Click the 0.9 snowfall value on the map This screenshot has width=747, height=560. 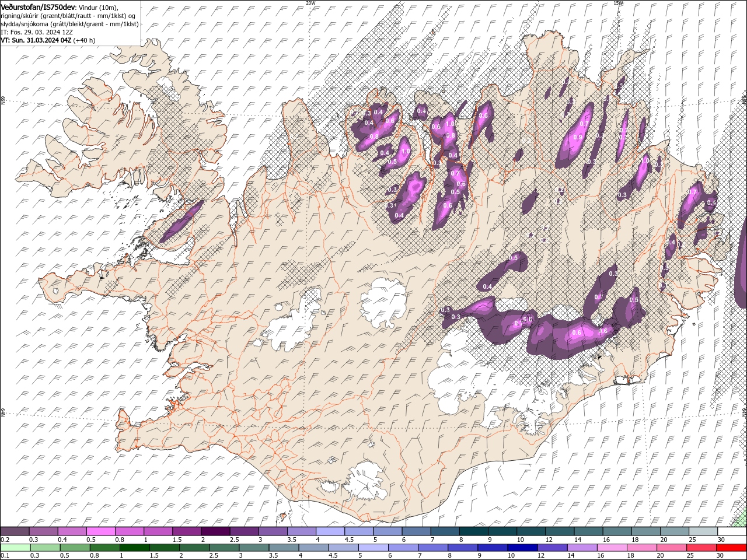[x=578, y=137]
